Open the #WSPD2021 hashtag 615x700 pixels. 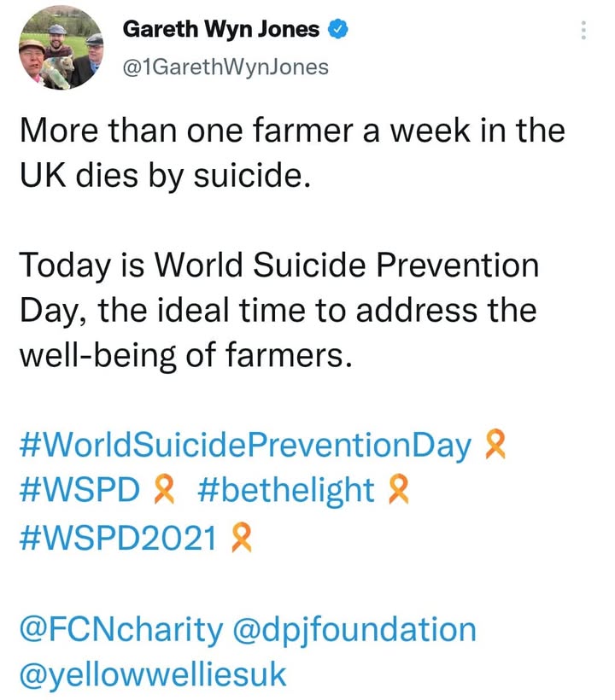[118, 538]
